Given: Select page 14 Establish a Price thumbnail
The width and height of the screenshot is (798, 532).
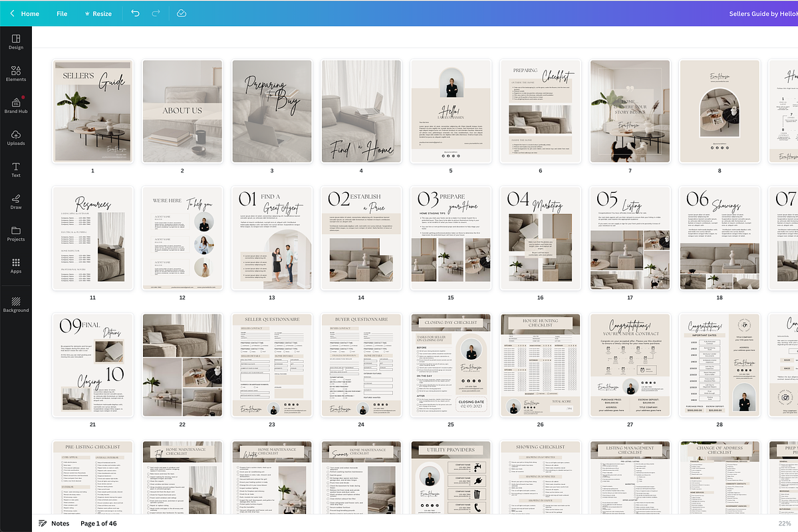Looking at the screenshot, I should [x=361, y=238].
